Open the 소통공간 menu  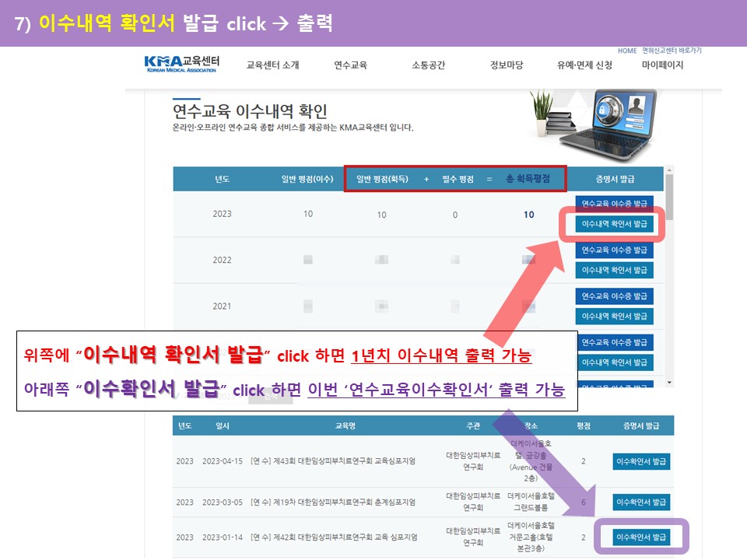click(428, 65)
